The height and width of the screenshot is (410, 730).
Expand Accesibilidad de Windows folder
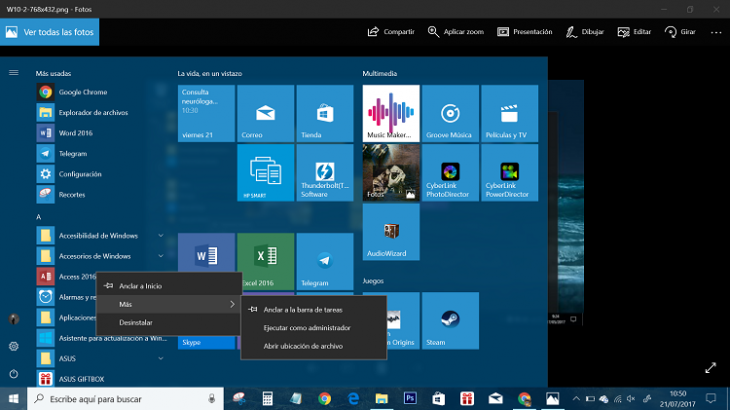tap(100, 235)
